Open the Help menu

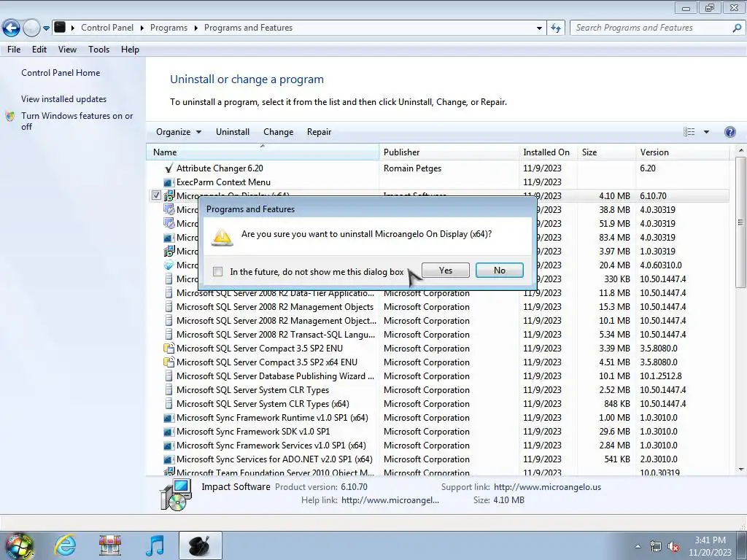pos(130,50)
